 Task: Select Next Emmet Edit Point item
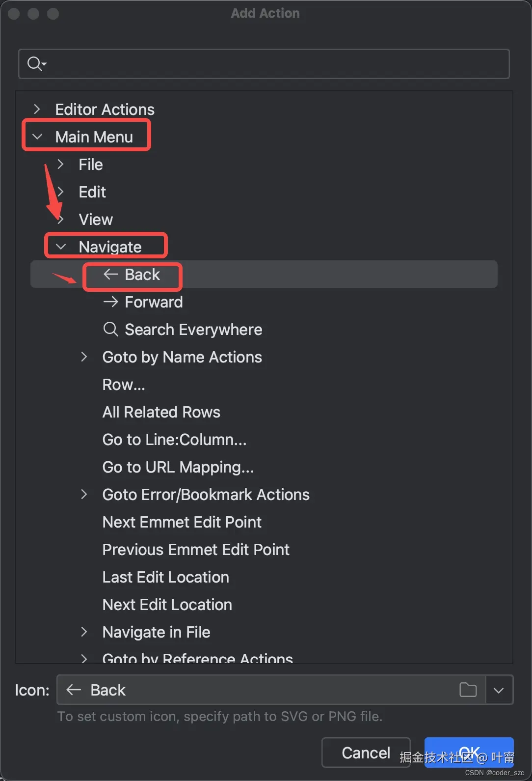pyautogui.click(x=182, y=522)
